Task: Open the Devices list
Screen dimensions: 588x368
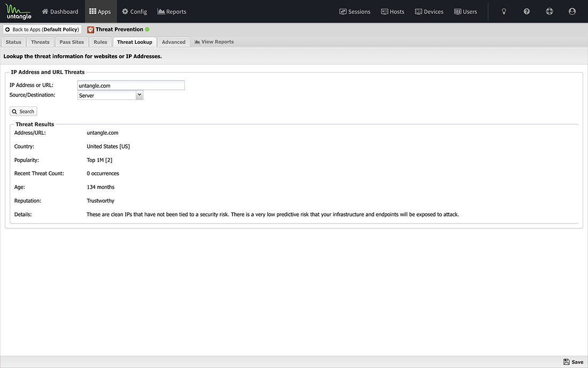Action: pyautogui.click(x=429, y=12)
